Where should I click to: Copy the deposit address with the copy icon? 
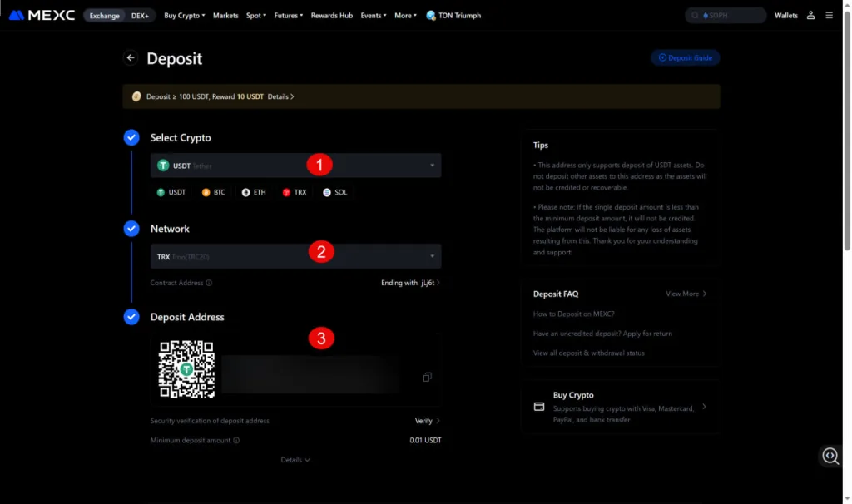[x=427, y=377]
